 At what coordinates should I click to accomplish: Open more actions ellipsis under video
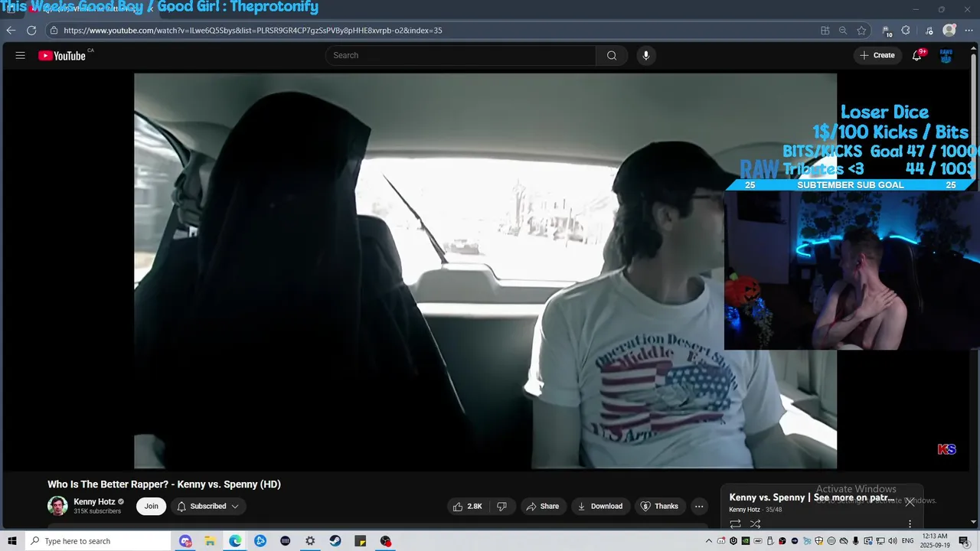tap(699, 506)
